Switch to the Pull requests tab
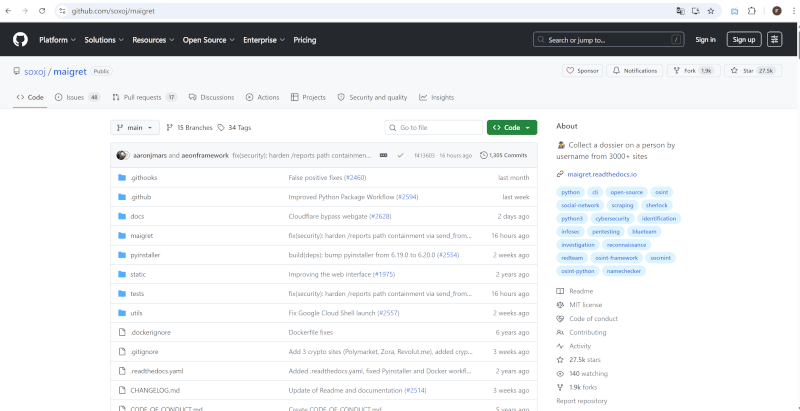Viewport: 800px width, 411px height. click(x=144, y=97)
